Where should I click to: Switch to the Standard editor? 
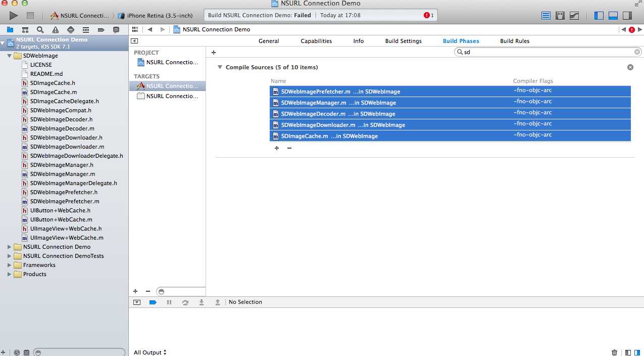(x=546, y=16)
